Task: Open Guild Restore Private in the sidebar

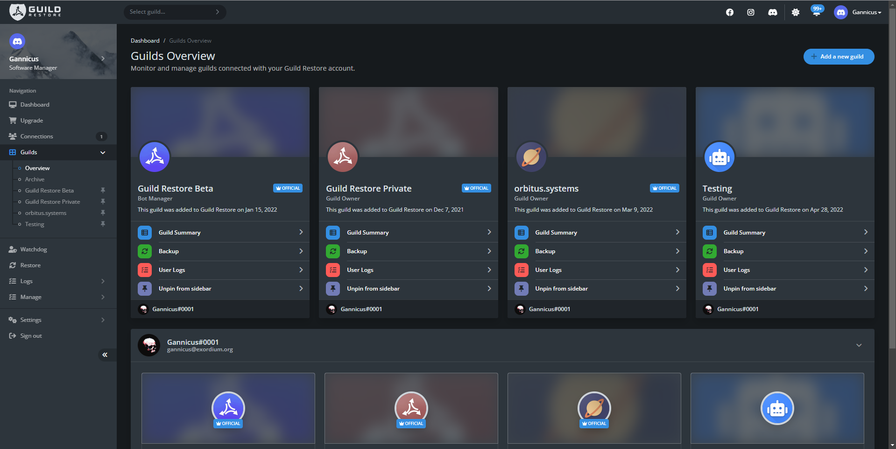Action: pyautogui.click(x=53, y=202)
